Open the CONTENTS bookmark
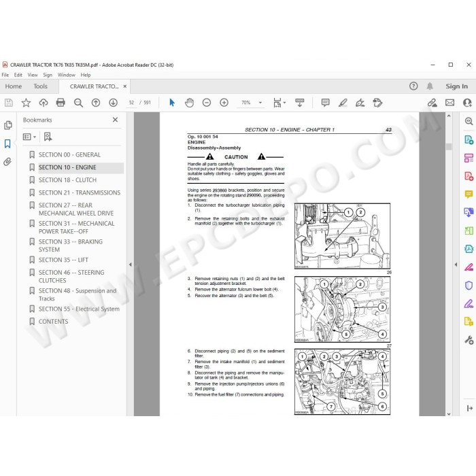Screen dimensions: 476x476 coord(53,322)
